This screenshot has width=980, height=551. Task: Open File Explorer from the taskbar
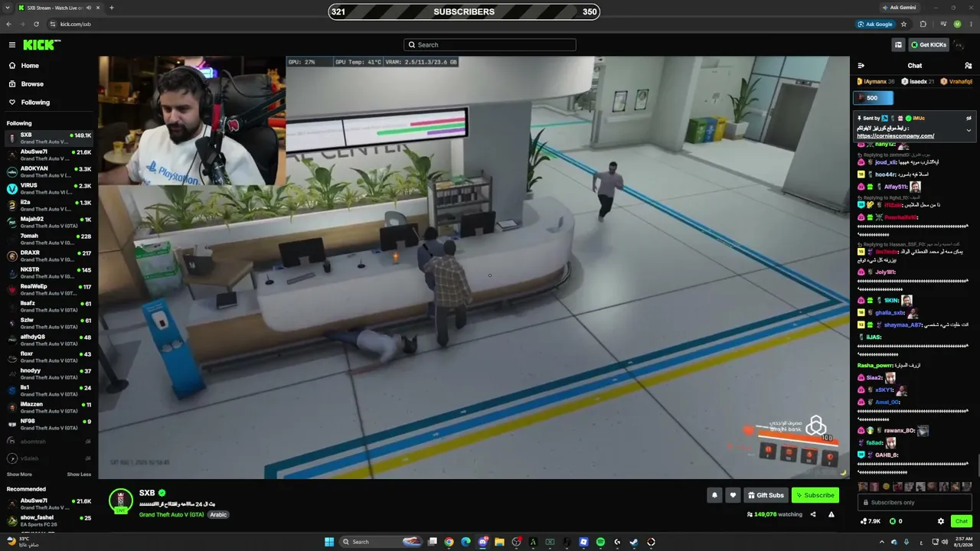[x=499, y=542]
